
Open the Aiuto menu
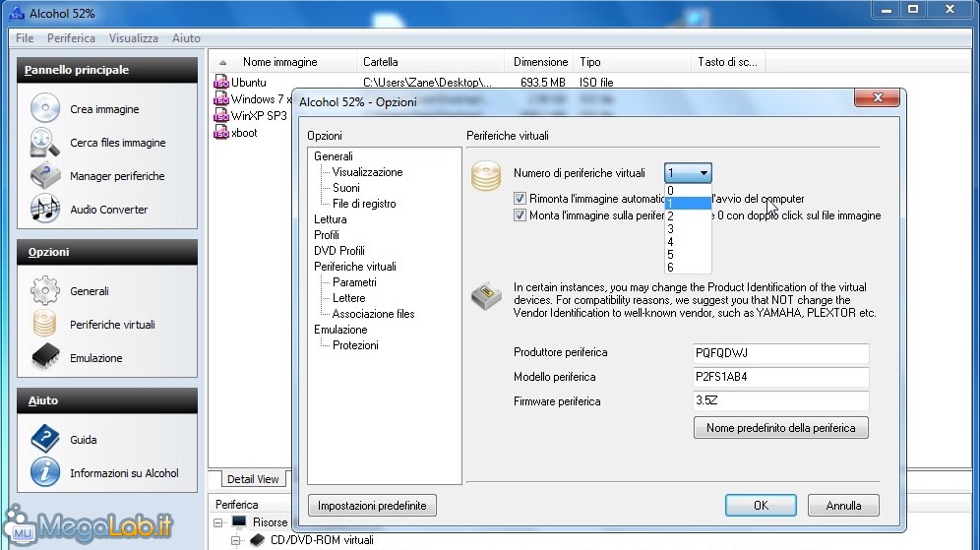tap(186, 38)
